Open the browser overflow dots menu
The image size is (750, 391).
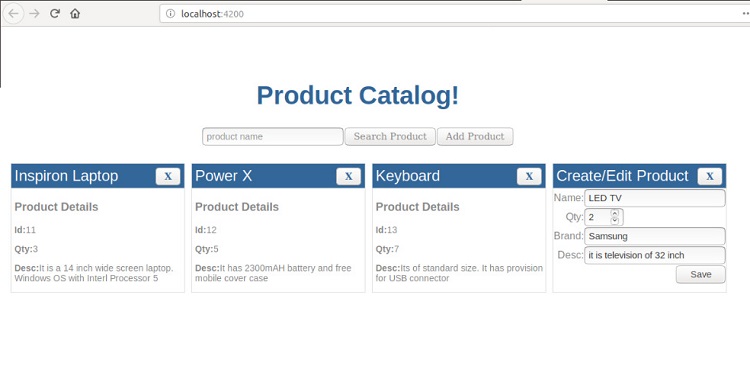point(746,13)
